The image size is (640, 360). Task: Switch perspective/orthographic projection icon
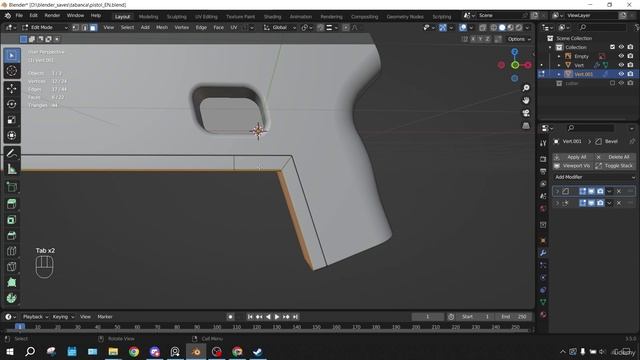(x=526, y=126)
